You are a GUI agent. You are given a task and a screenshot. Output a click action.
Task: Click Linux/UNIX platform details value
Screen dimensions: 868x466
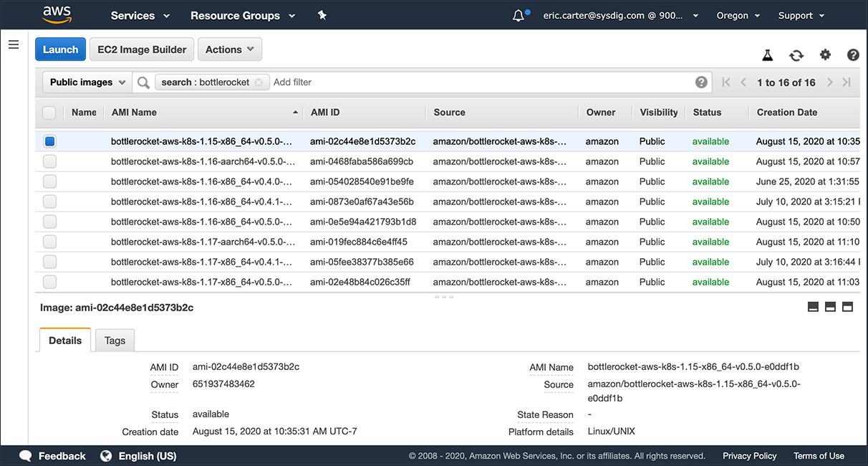[611, 431]
